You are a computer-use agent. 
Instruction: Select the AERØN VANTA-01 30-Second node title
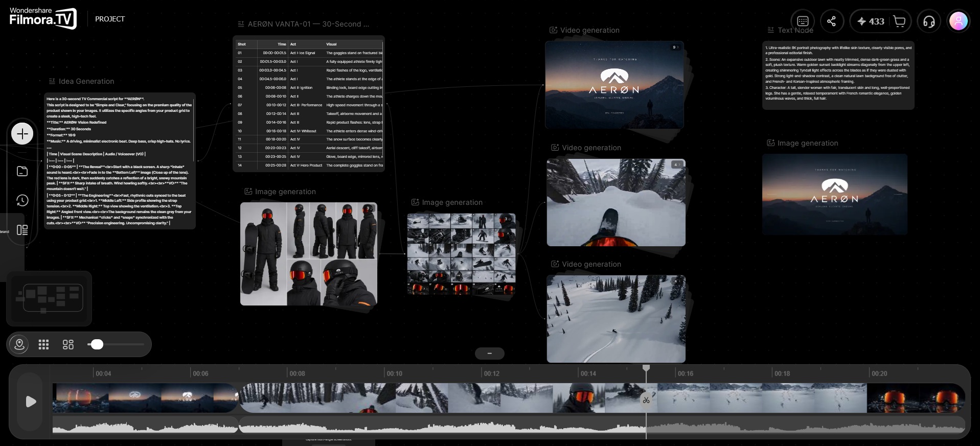tap(308, 24)
